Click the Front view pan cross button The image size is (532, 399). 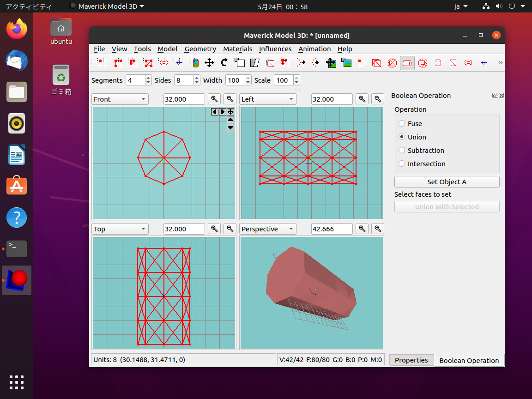tap(230, 112)
